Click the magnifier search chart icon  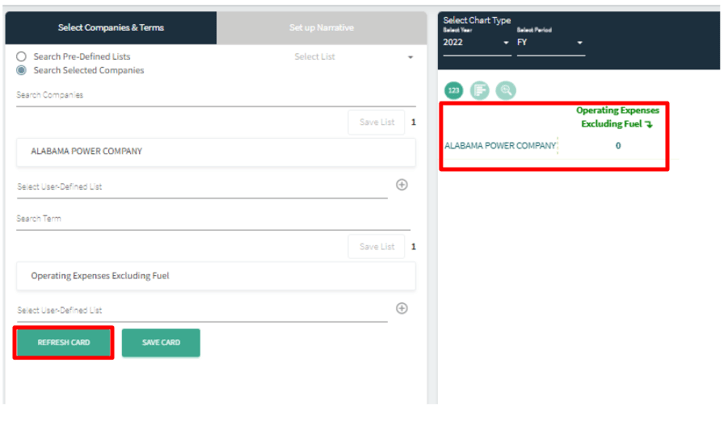coord(506,90)
